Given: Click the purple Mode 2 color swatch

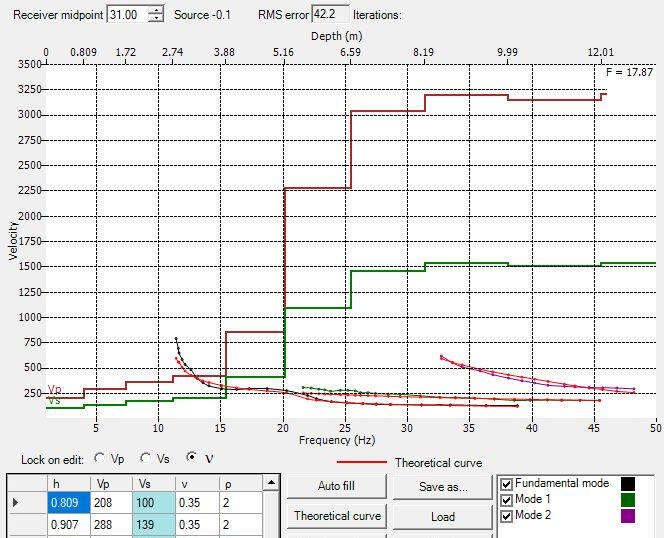Looking at the screenshot, I should (x=628, y=515).
